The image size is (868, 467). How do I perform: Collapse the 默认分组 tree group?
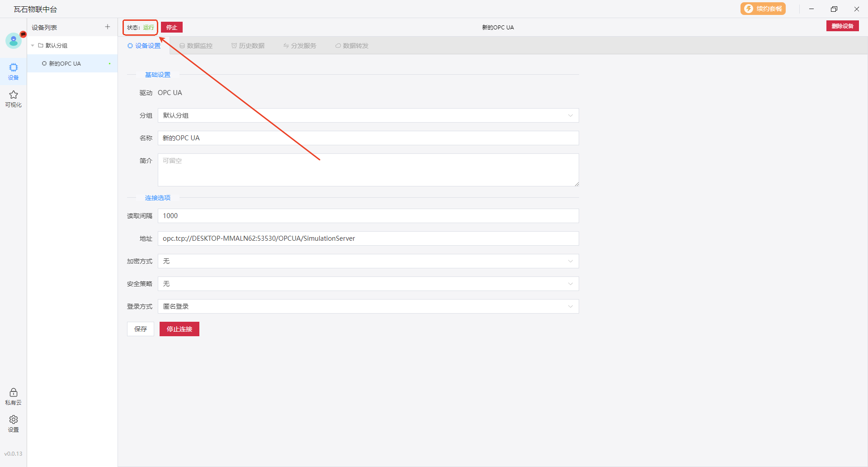click(x=33, y=46)
